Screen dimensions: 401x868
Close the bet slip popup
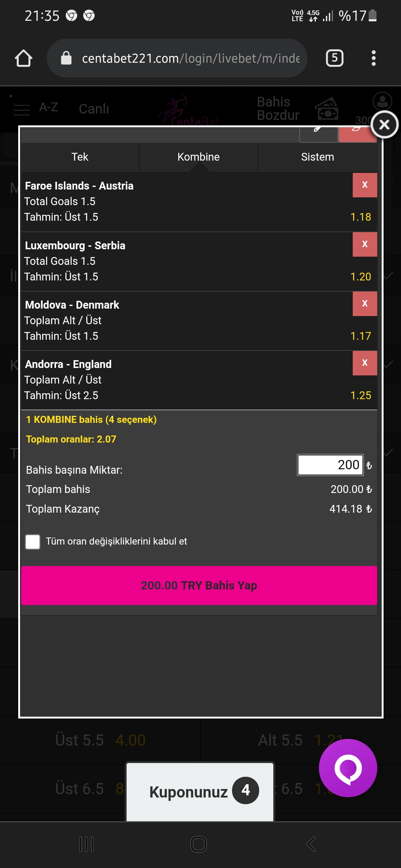pyautogui.click(x=384, y=124)
